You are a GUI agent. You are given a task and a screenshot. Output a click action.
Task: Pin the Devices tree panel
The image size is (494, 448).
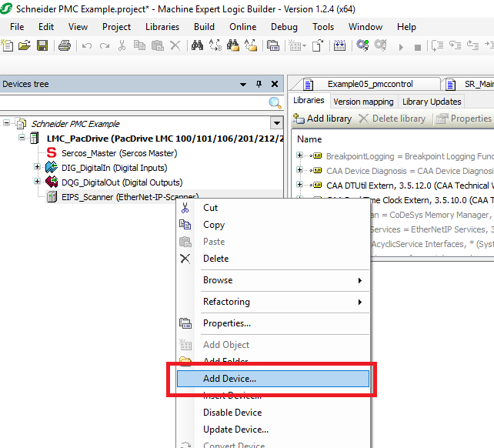259,84
